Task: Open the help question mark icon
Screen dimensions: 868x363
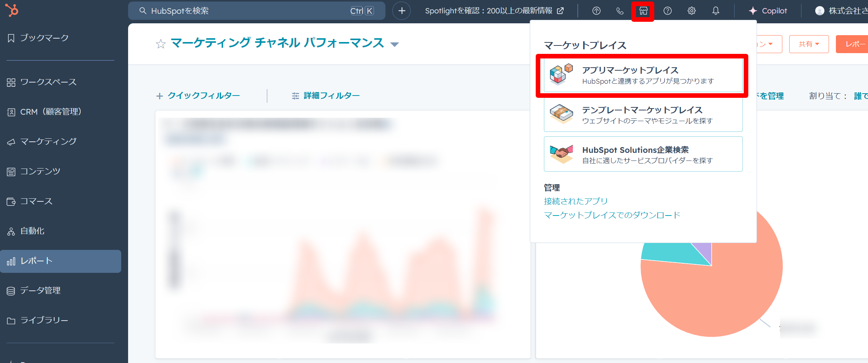Action: point(668,11)
